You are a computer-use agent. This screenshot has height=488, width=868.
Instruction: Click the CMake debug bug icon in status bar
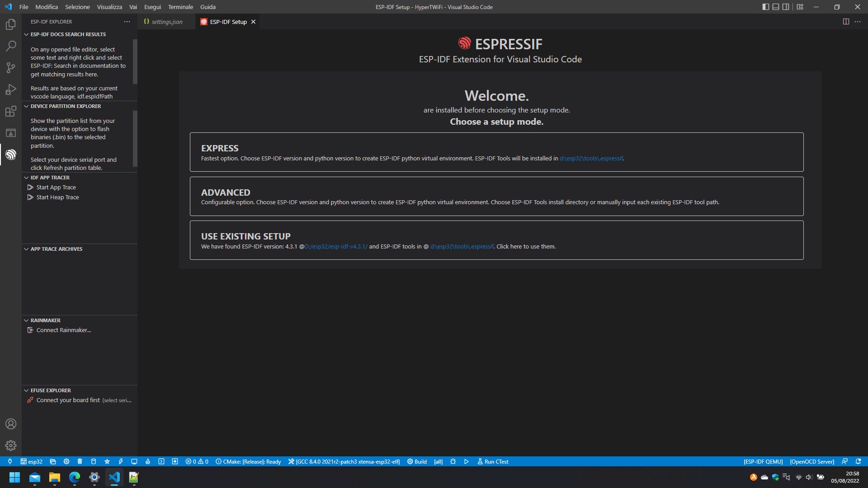(453, 462)
